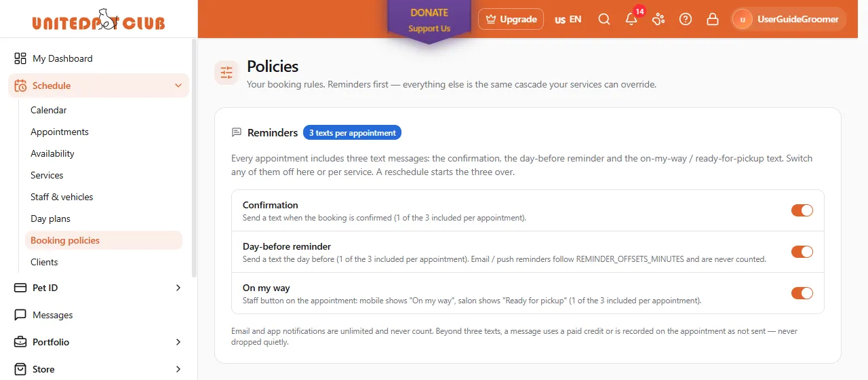868x380 pixels.
Task: Click the Reminders section heading
Action: (273, 132)
